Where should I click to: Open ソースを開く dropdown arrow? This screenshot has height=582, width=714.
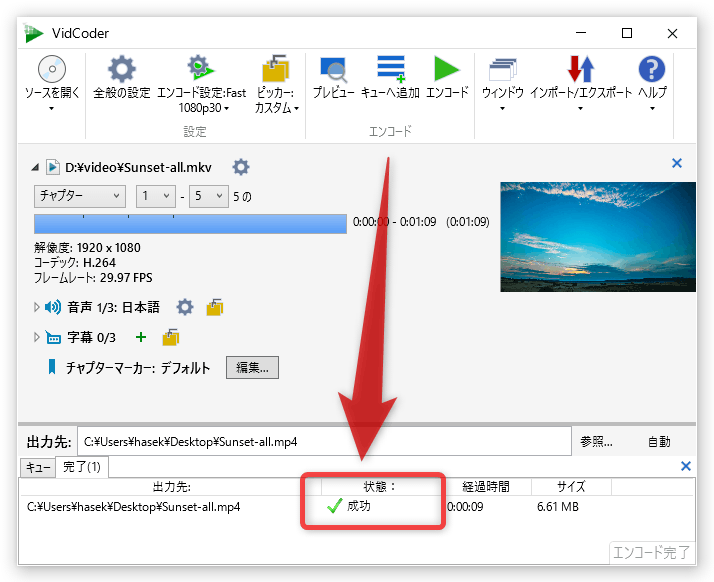point(51,108)
